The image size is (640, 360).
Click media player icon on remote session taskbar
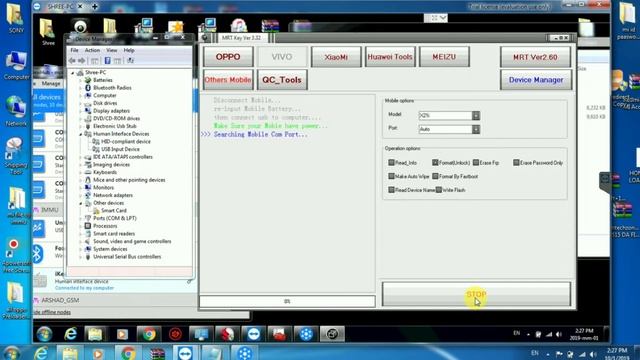(122, 334)
